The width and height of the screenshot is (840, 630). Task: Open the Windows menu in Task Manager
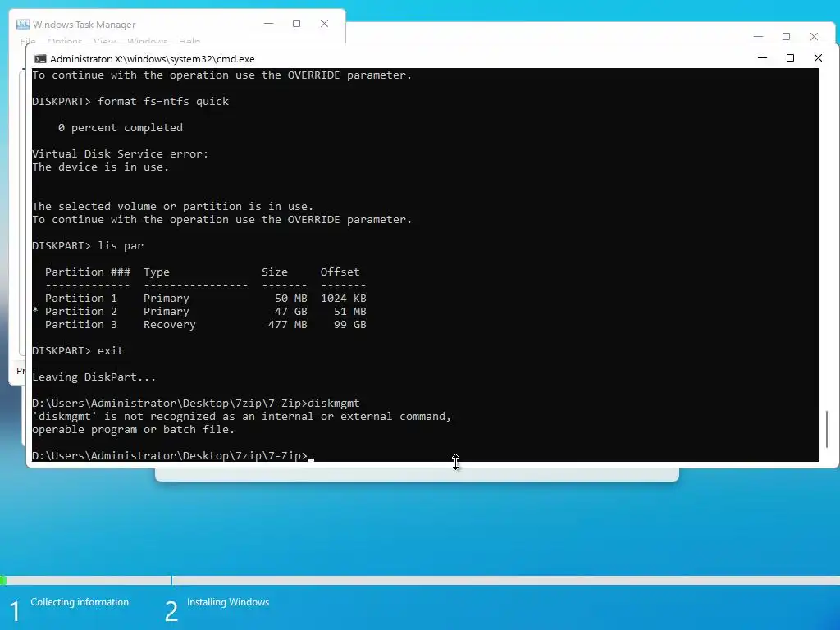pos(148,41)
